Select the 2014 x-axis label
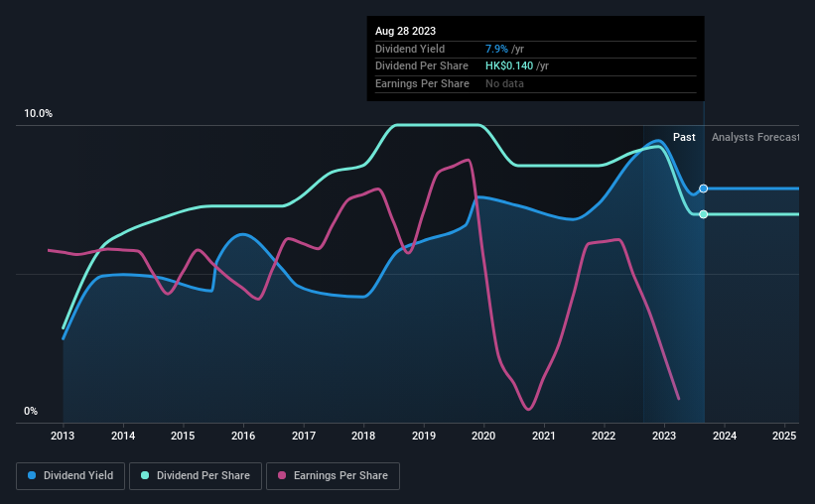Viewport: 815px width, 504px height. pyautogui.click(x=123, y=436)
